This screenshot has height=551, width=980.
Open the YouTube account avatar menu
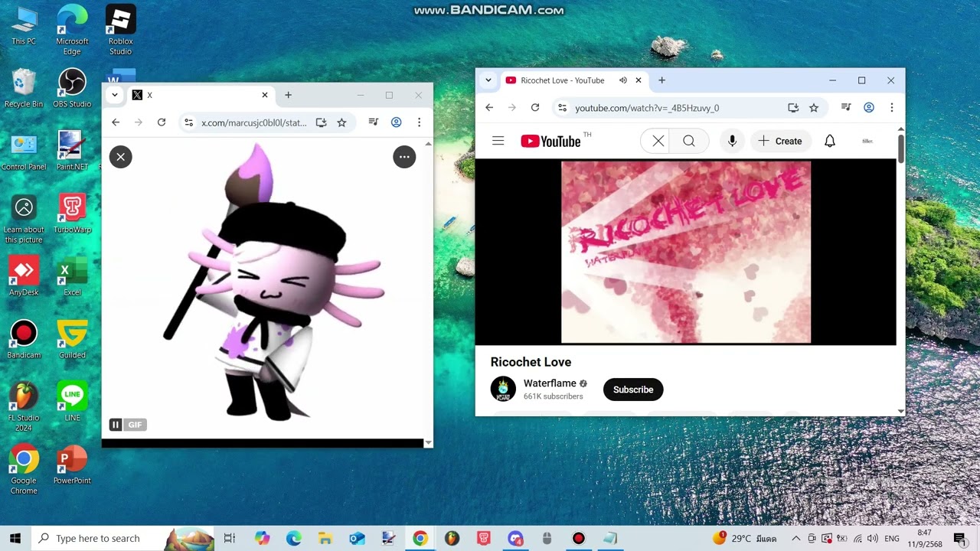[867, 141]
